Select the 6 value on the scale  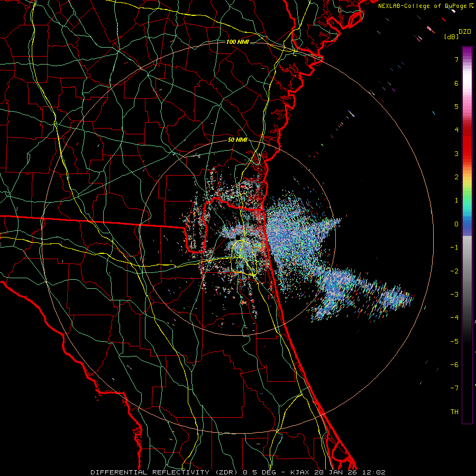click(456, 83)
